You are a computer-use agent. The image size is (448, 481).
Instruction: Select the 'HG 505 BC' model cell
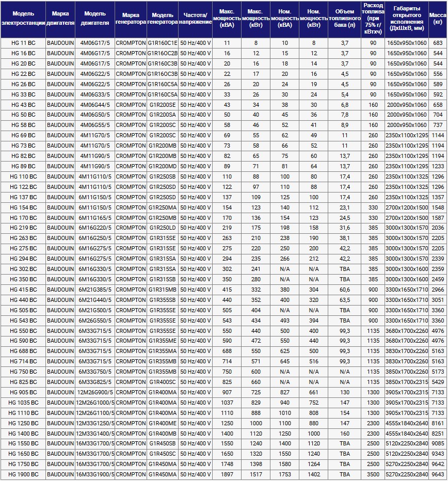pyautogui.click(x=23, y=310)
